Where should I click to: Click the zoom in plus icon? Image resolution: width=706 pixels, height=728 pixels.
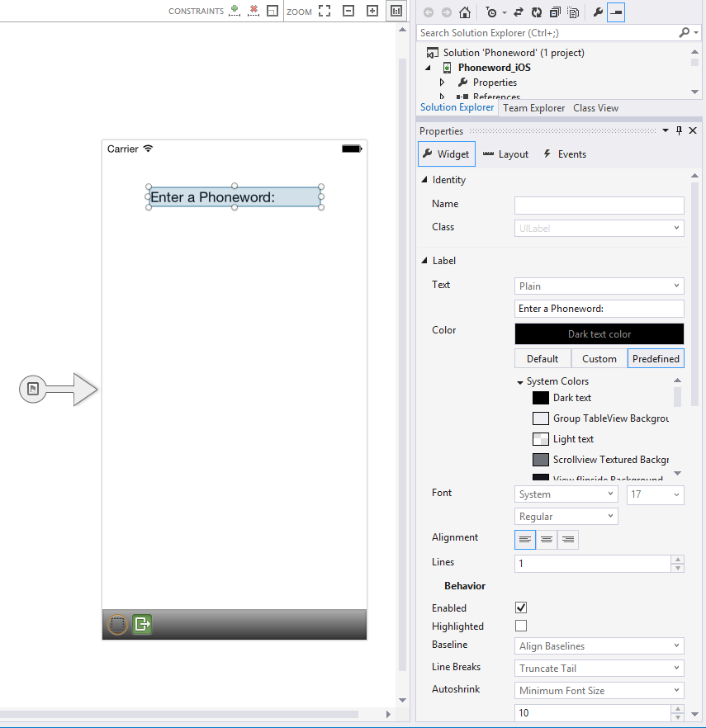coord(372,12)
